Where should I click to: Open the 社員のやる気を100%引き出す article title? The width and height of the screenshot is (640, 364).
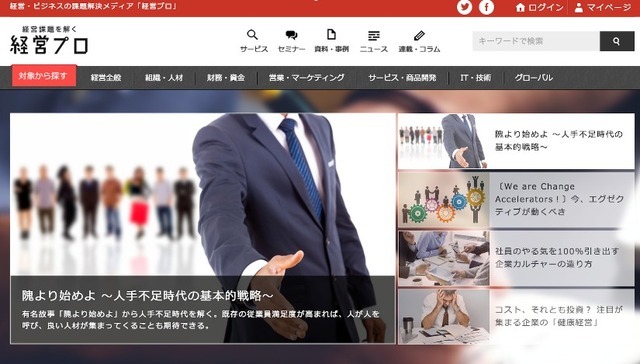(x=557, y=257)
